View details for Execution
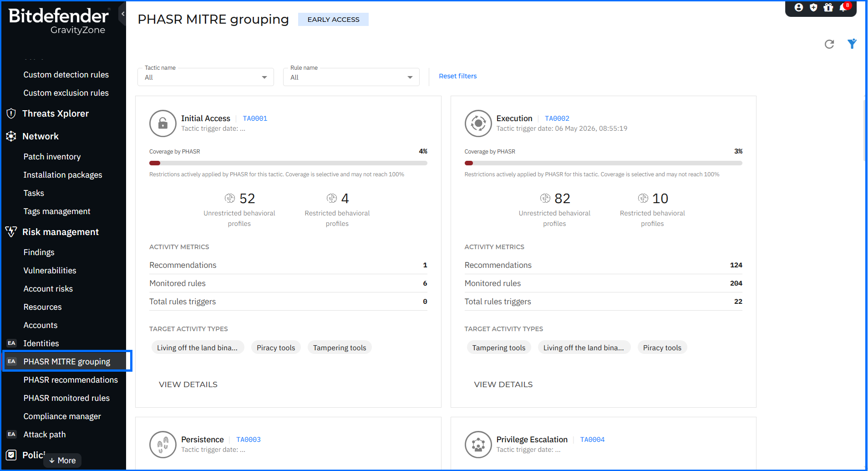 [x=503, y=384]
